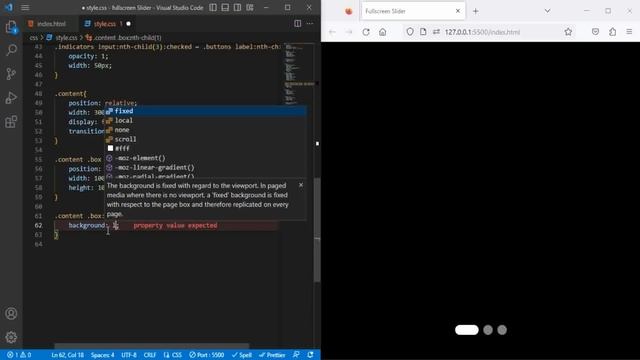Screen dimensions: 640x360
Task: Toggle the Spell checker status item
Action: coord(242,355)
